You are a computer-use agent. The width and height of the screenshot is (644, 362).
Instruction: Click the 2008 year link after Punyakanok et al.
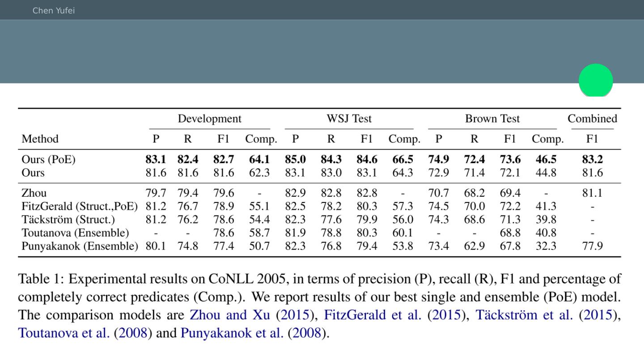click(306, 333)
